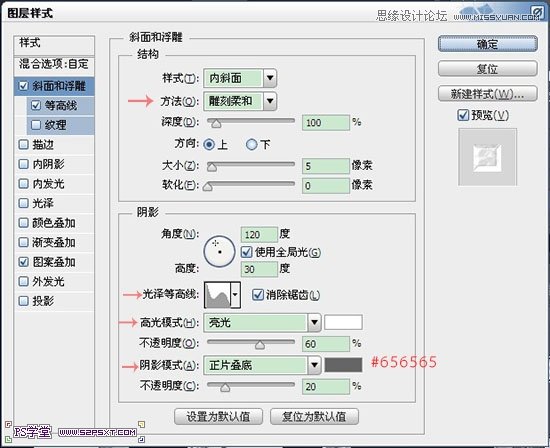Uncheck the 斜面和浮雕 checkbox
The height and width of the screenshot is (448, 550).
point(23,86)
